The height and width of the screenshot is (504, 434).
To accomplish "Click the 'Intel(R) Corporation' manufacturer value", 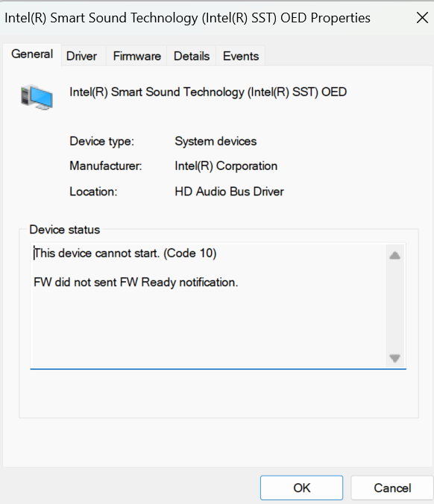I will tap(226, 166).
